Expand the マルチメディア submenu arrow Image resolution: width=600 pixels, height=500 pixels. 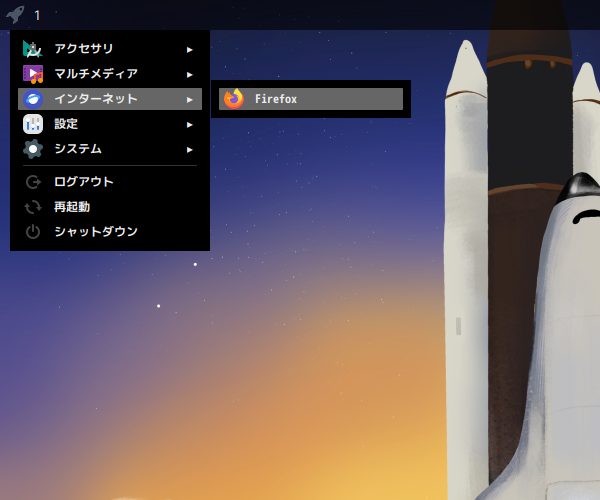[189, 75]
